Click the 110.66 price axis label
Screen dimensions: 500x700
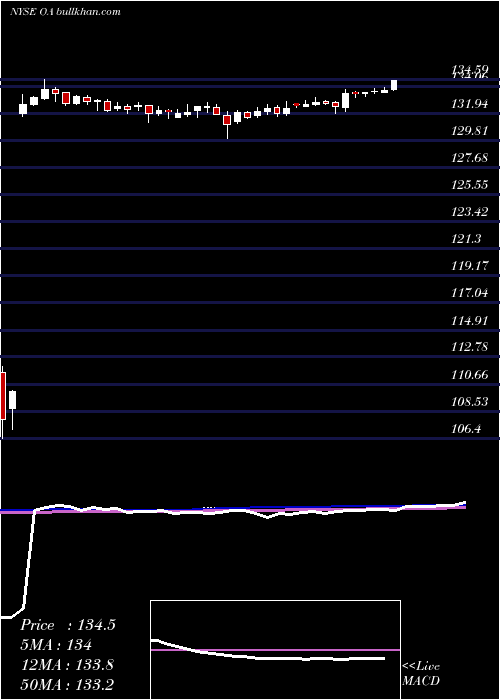tap(469, 375)
